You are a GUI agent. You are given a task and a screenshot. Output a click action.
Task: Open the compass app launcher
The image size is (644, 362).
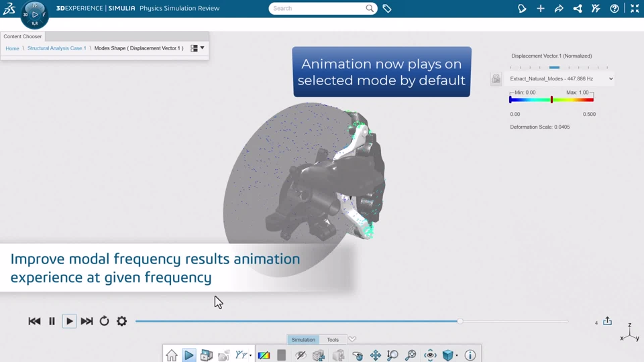[34, 15]
